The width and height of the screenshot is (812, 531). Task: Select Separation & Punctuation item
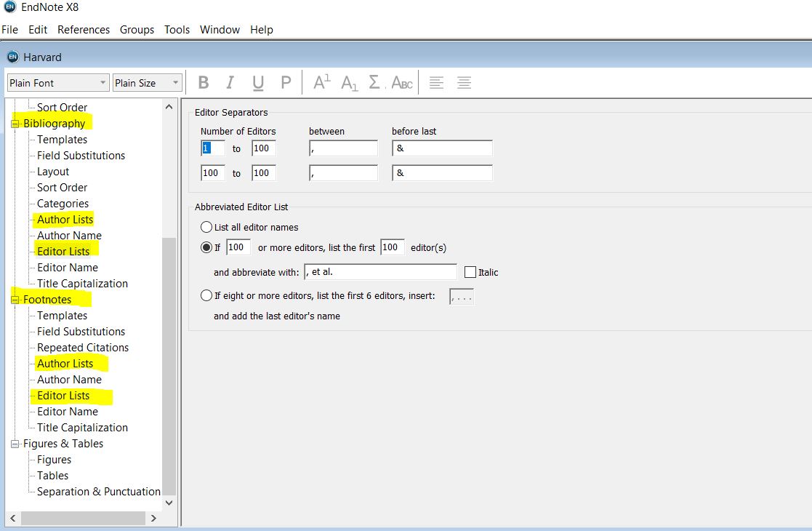(98, 492)
